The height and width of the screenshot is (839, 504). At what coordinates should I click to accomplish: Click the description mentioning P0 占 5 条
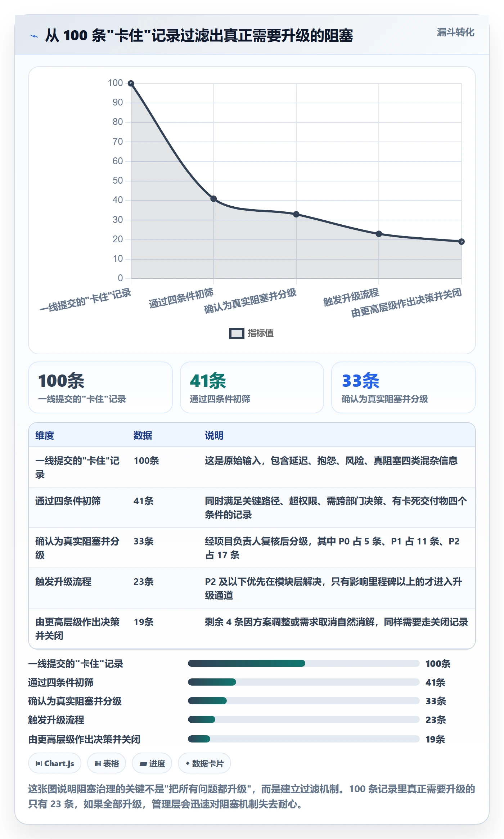(x=332, y=548)
